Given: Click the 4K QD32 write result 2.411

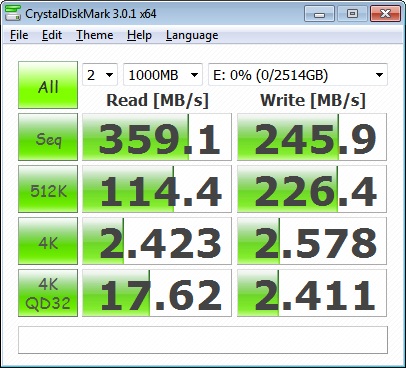Looking at the screenshot, I should click(x=312, y=293).
